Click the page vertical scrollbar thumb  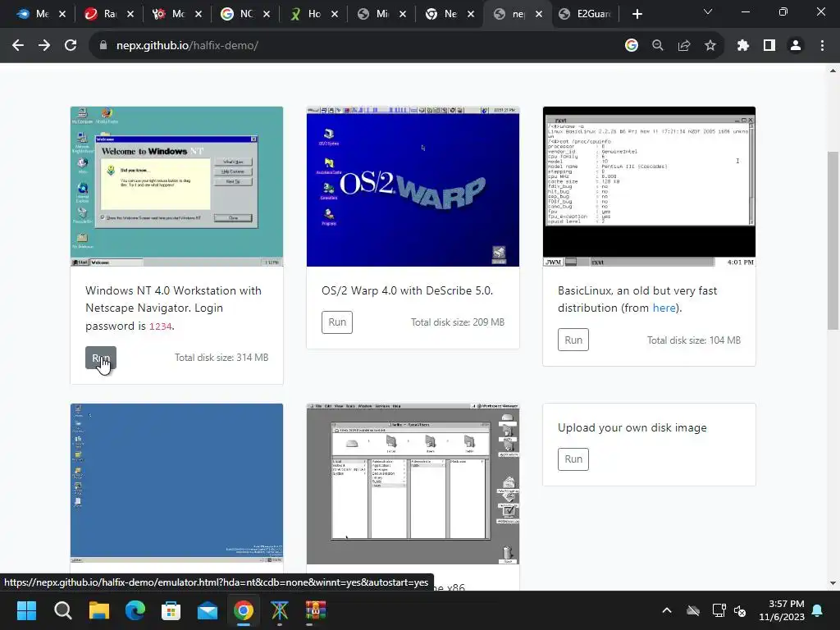pos(833,240)
